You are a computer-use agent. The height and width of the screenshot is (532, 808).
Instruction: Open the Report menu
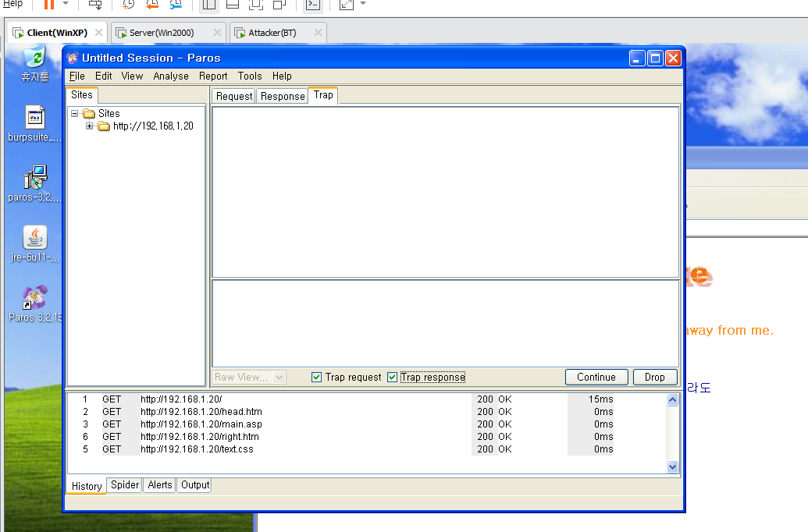(x=213, y=76)
